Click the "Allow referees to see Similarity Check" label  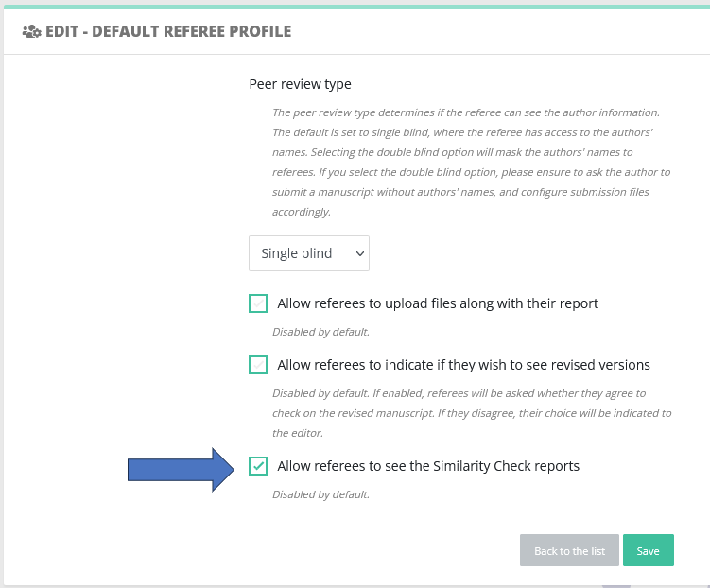[x=428, y=466]
